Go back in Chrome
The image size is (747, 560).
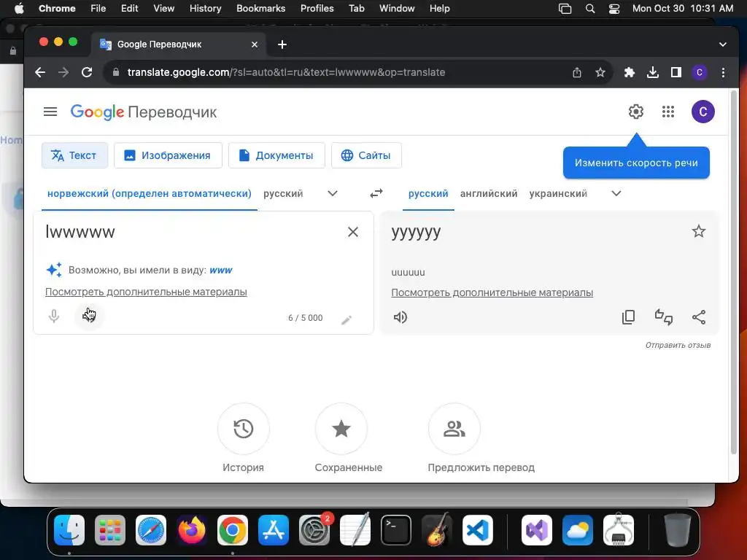tap(40, 72)
